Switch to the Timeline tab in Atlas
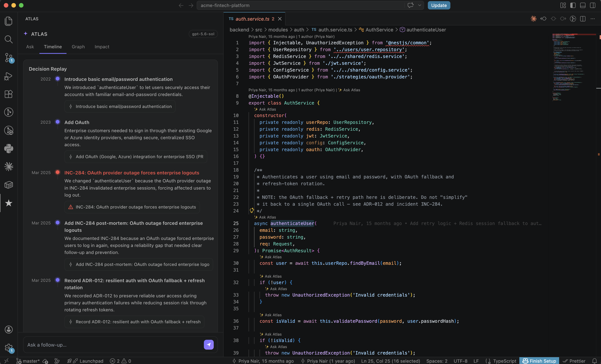Image resolution: width=601 pixels, height=364 pixels. [x=53, y=47]
